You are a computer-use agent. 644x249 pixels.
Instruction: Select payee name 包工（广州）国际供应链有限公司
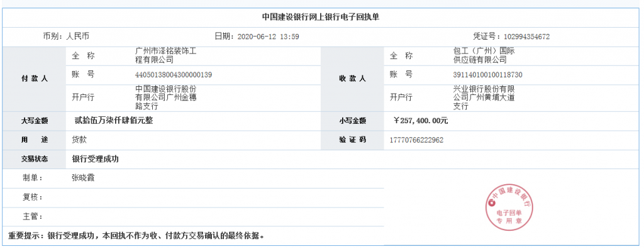[484, 55]
